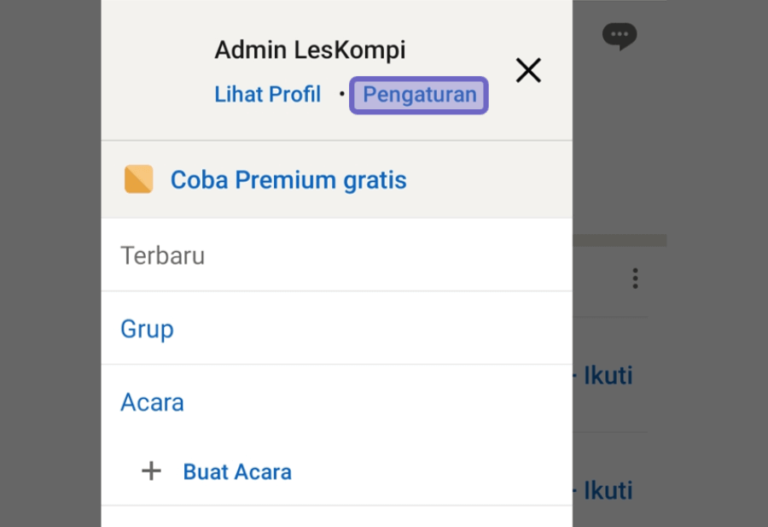
Task: Select the Terbaru section header
Action: click(x=163, y=256)
